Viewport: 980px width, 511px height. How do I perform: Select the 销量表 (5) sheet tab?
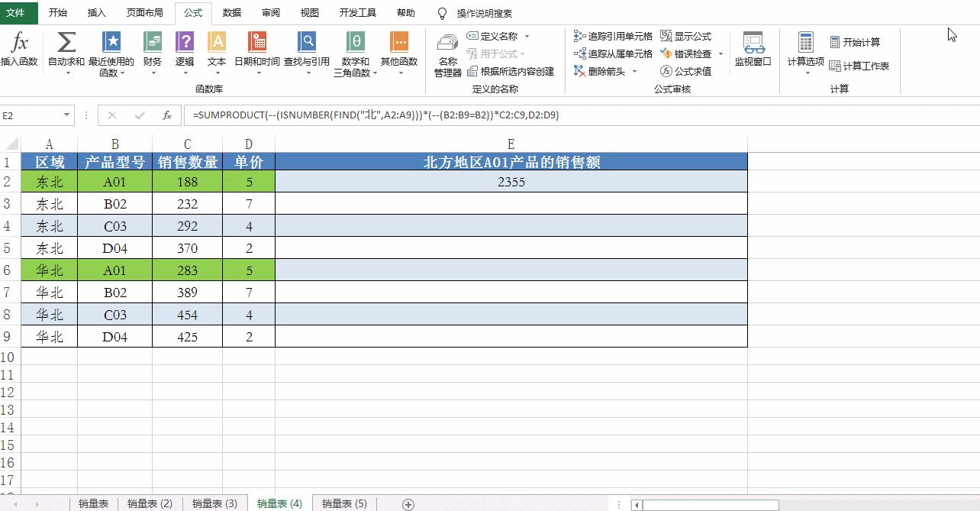coord(343,503)
